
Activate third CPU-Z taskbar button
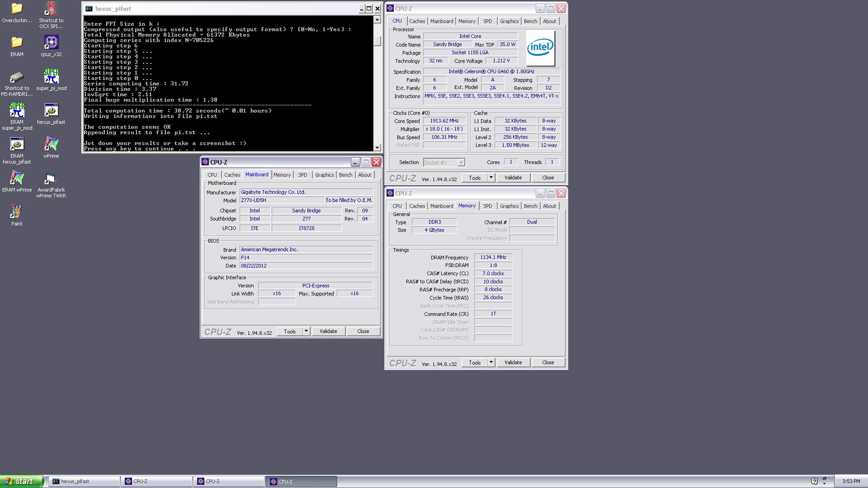pos(302,481)
